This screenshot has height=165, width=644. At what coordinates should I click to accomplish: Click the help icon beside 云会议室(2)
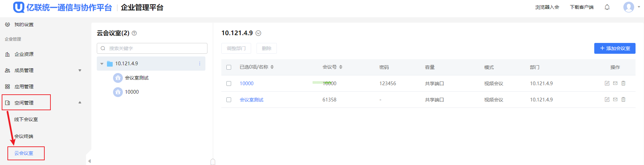(134, 33)
